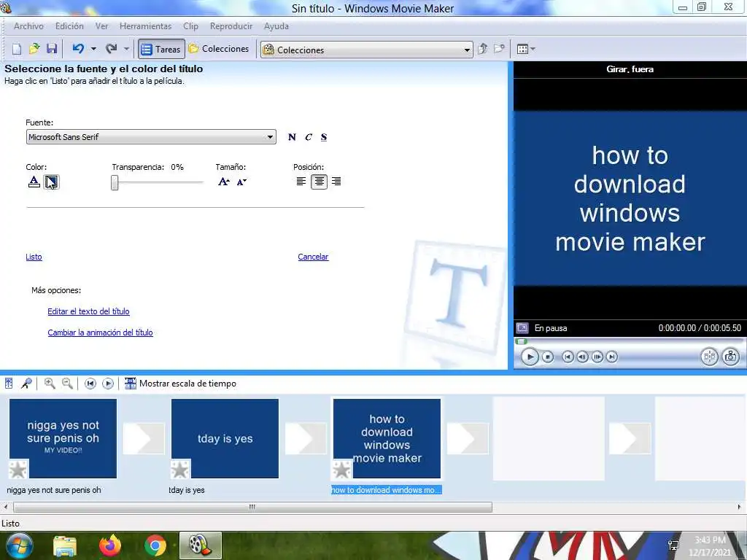Toggle italic (C) formatting
This screenshot has width=747, height=560.
click(309, 137)
